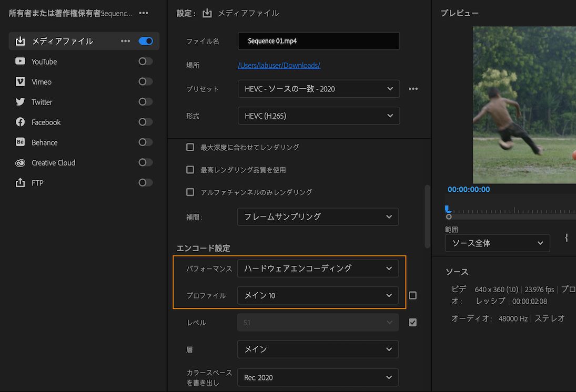Select the メディアファイル destination row
This screenshot has height=392, width=576.
point(84,41)
